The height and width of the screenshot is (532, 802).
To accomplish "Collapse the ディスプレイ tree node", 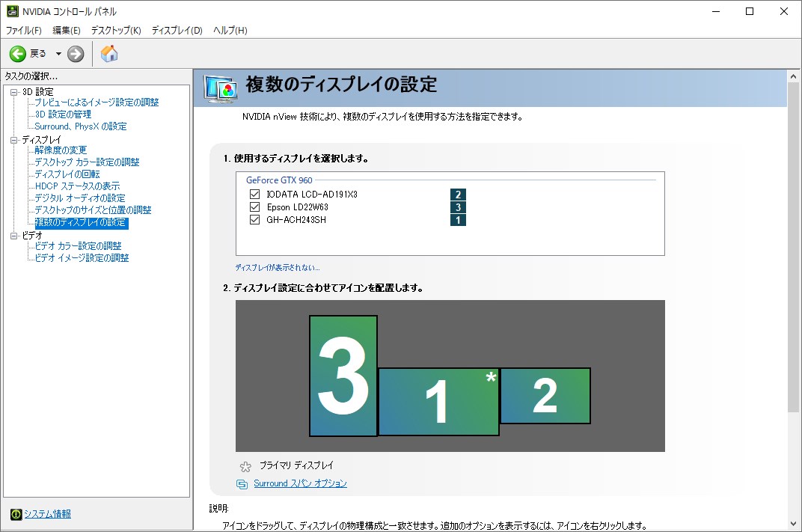I will 13,140.
